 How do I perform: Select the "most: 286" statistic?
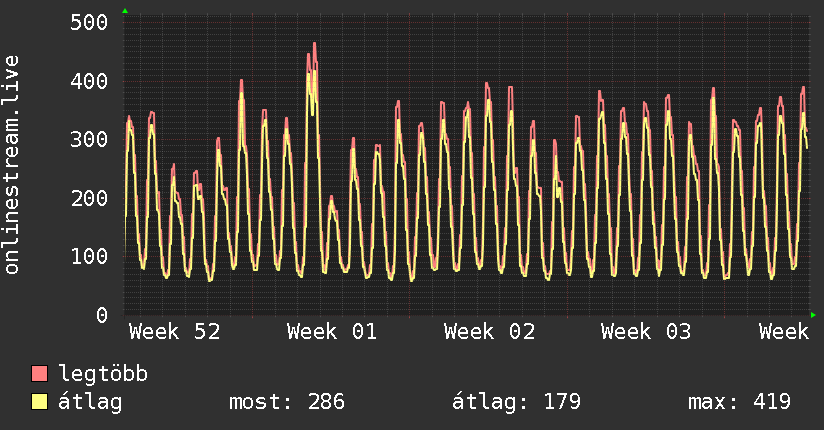287,403
